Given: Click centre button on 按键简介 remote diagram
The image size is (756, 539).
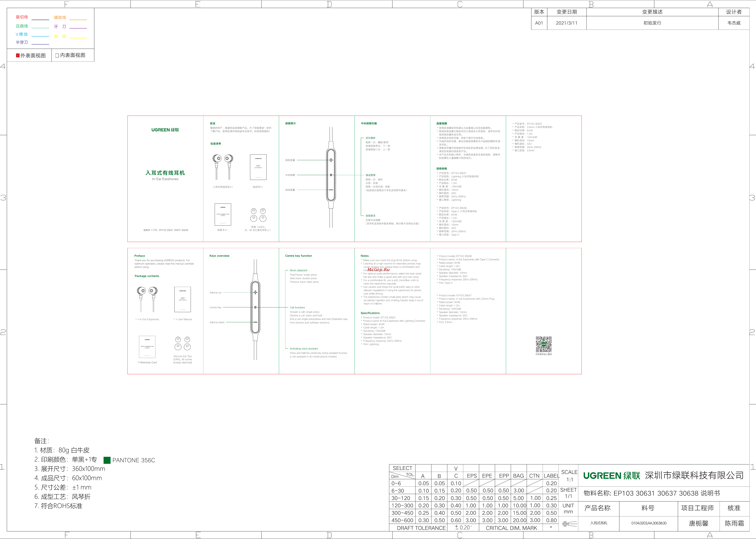Looking at the screenshot, I should (x=331, y=175).
